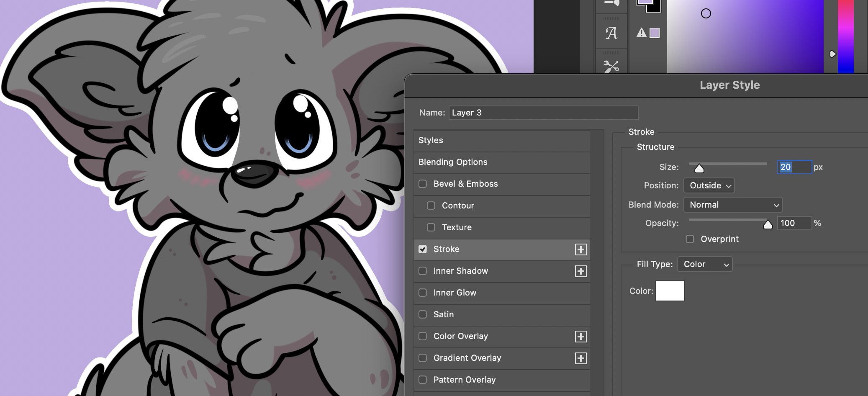
Task: Select the Satin effect row
Action: click(x=444, y=314)
